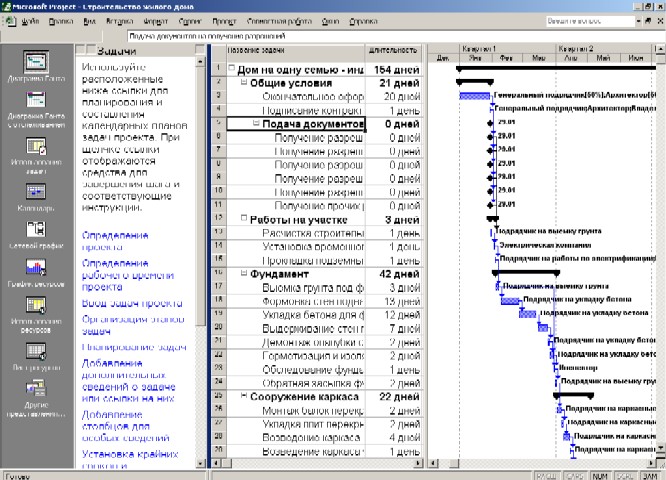Open the Другие представления view icon
The width and height of the screenshot is (666, 480).
(x=36, y=389)
